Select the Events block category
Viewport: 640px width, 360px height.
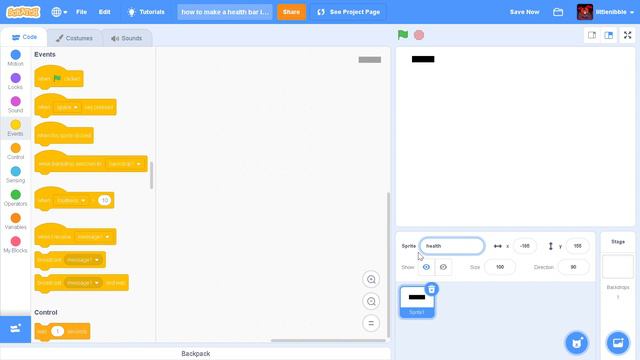click(16, 128)
